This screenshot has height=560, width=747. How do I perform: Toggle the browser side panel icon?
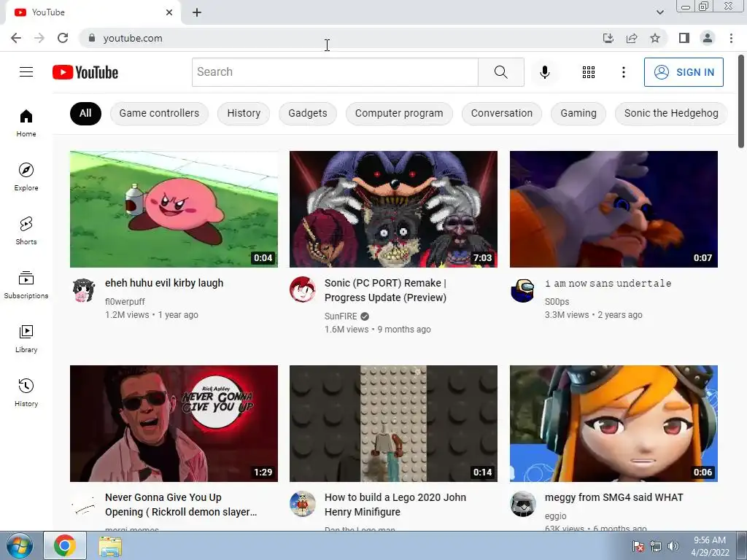pyautogui.click(x=684, y=38)
